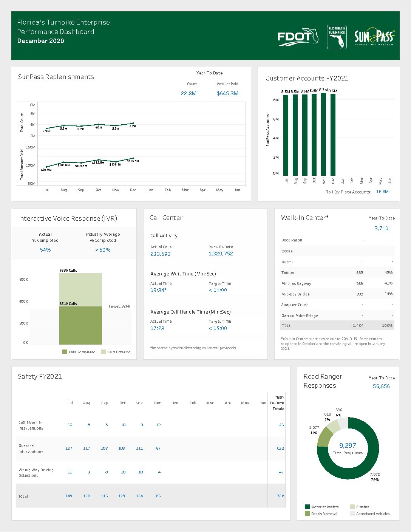Click the Safety FY2021 section title

pos(40,376)
